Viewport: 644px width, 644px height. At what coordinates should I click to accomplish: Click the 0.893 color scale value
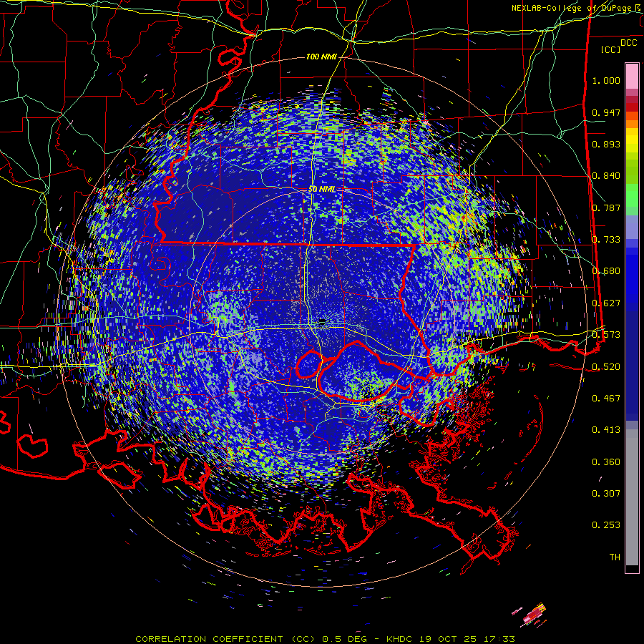tap(606, 144)
